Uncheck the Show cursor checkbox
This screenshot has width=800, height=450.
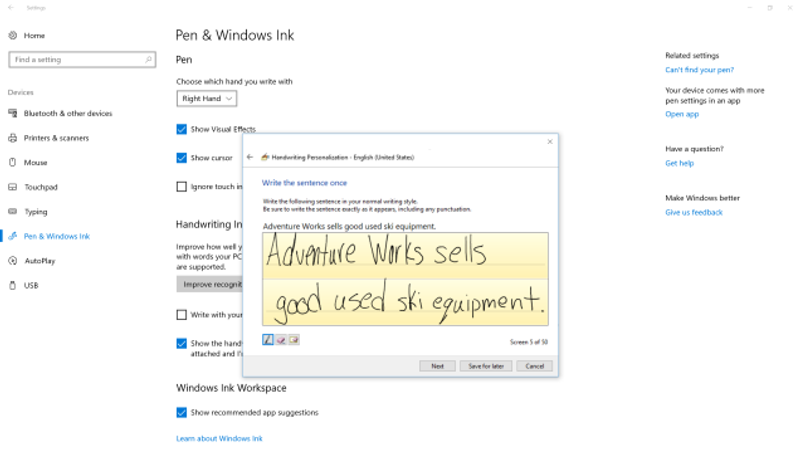[182, 158]
